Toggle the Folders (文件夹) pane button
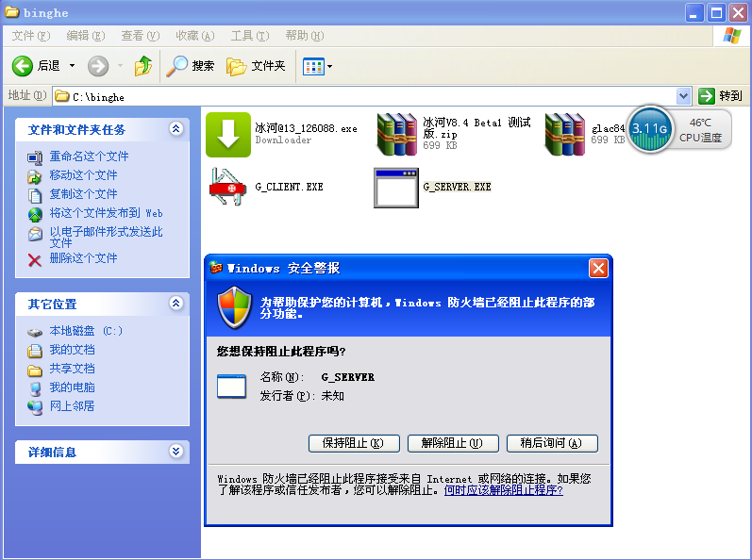The width and height of the screenshot is (752, 560). [x=256, y=66]
